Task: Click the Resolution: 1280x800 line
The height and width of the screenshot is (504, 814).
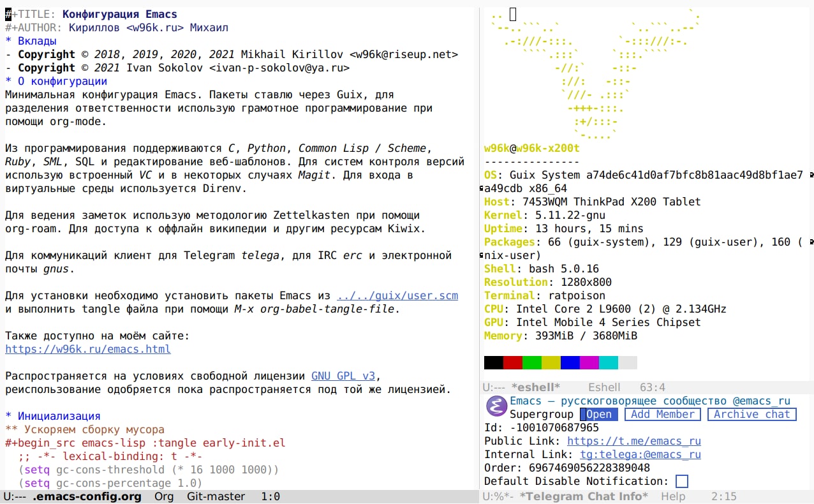Action: pyautogui.click(x=548, y=282)
